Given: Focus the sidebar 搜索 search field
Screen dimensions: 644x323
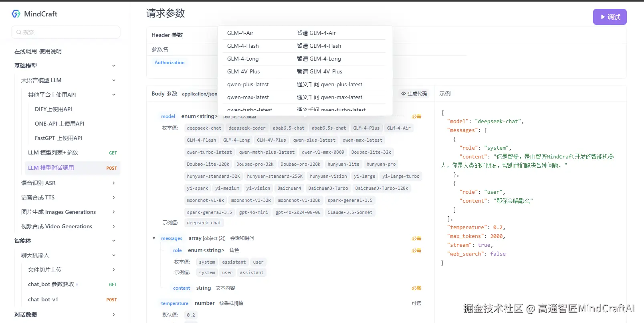Looking at the screenshot, I should (66, 32).
